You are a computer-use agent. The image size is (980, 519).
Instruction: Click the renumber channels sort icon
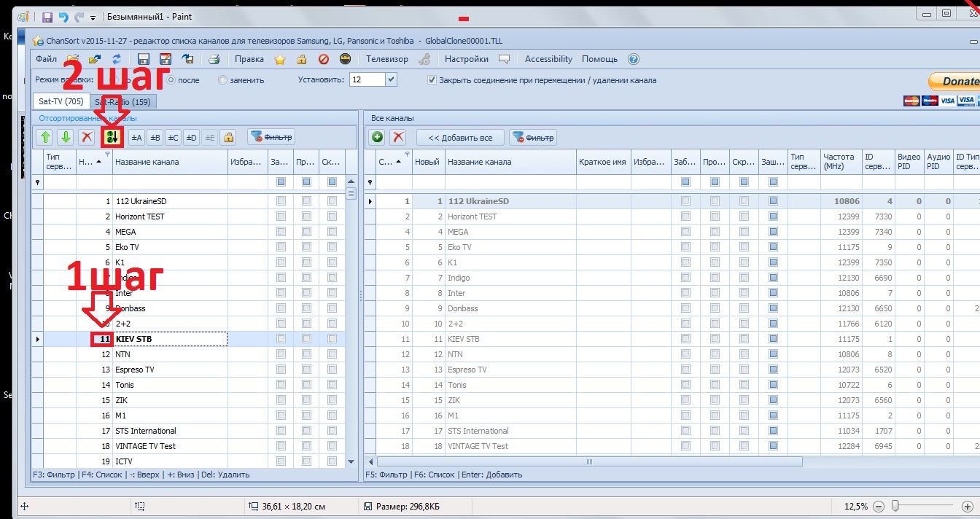(112, 137)
